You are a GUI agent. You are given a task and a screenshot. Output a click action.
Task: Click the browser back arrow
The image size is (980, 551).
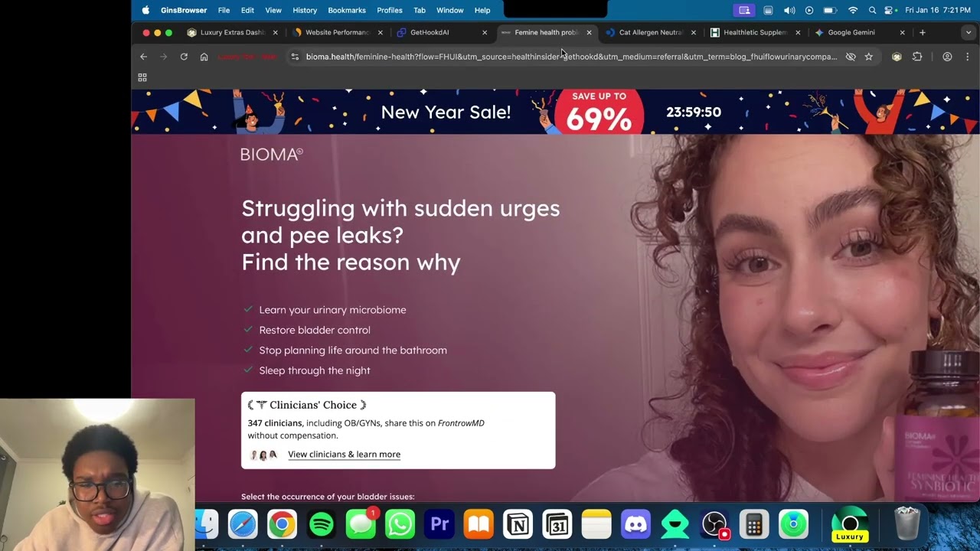click(x=143, y=57)
